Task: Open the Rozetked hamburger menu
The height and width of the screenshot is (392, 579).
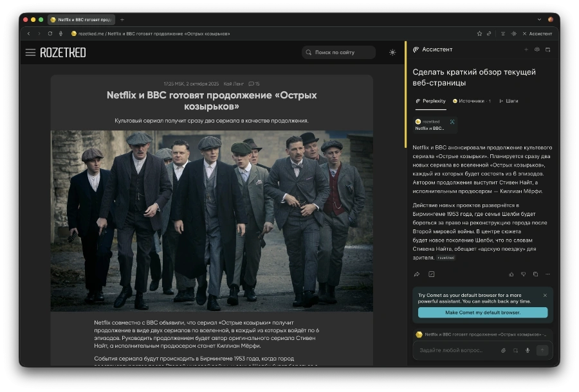Action: pyautogui.click(x=30, y=52)
